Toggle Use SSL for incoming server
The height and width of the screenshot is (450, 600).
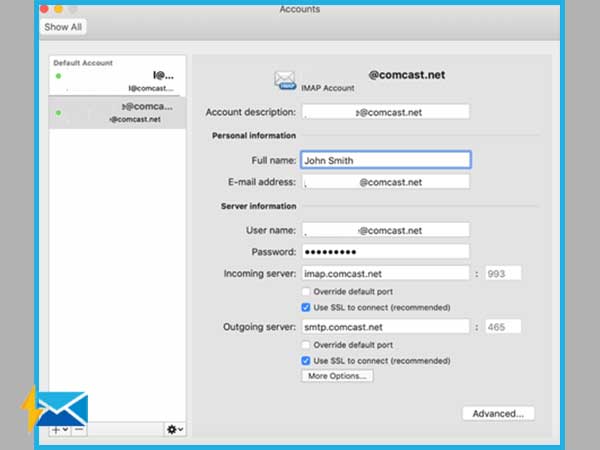(306, 307)
